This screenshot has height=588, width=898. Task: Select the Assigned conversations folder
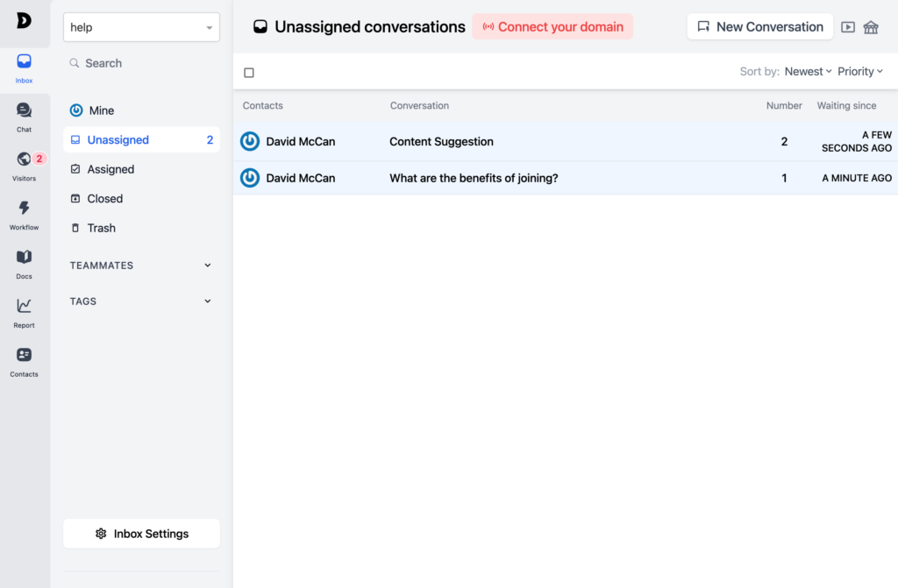coord(110,169)
